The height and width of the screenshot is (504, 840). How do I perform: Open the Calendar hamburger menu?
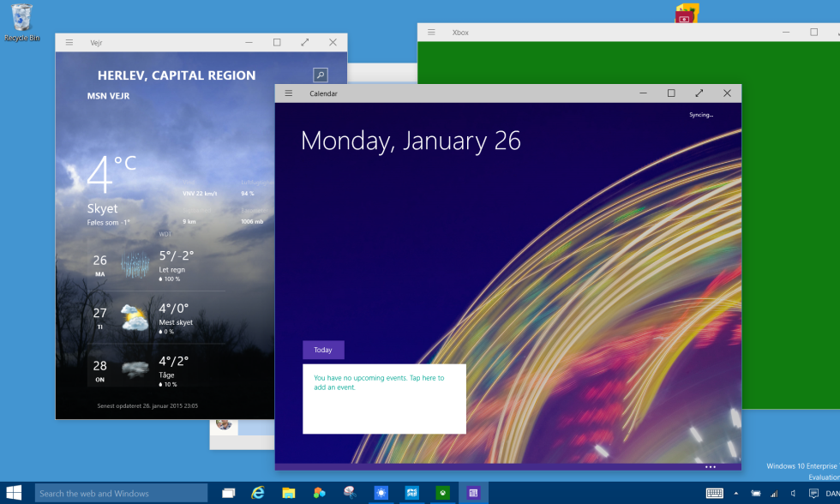tap(289, 93)
